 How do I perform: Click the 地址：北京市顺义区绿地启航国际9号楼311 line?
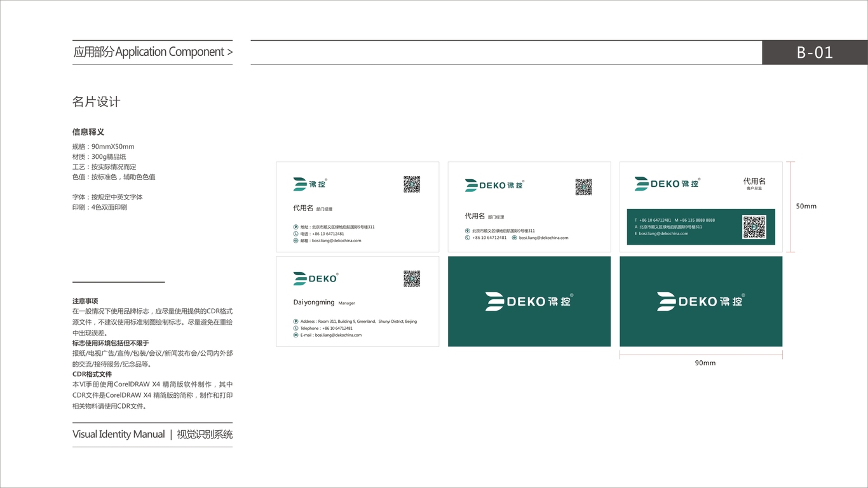point(337,227)
